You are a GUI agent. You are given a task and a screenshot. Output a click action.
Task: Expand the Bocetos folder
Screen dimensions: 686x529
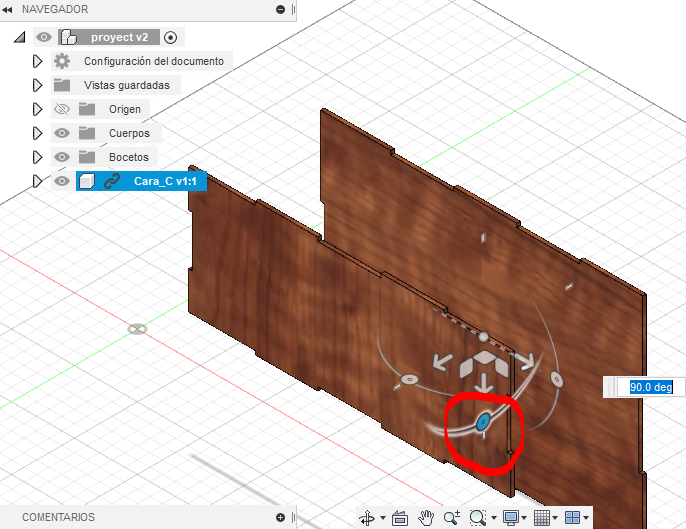(37, 157)
